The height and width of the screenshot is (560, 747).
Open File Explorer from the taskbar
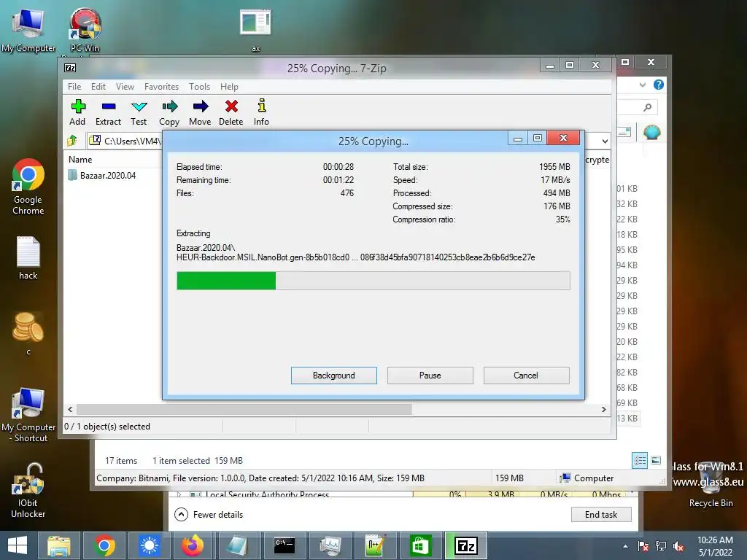pos(59,545)
